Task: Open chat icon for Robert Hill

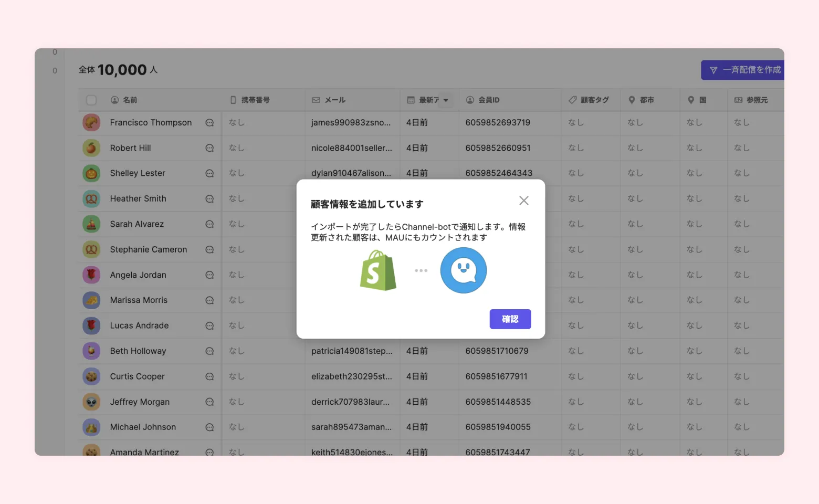Action: pyautogui.click(x=209, y=148)
